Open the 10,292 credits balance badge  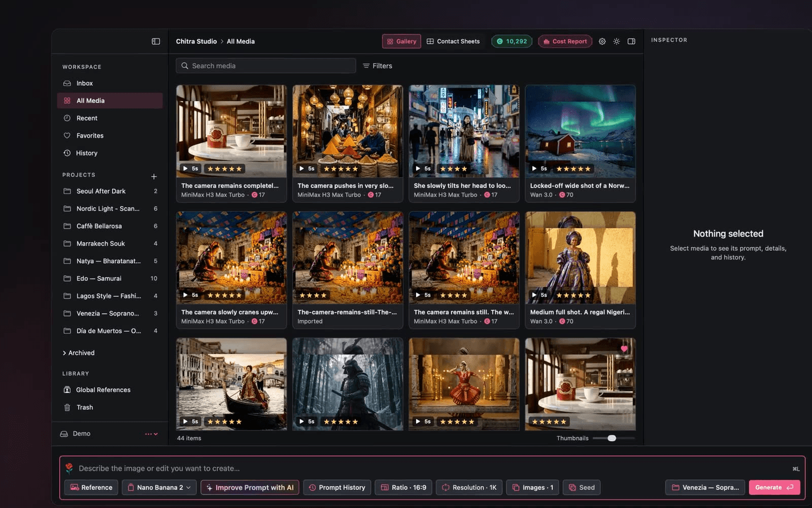pyautogui.click(x=512, y=41)
